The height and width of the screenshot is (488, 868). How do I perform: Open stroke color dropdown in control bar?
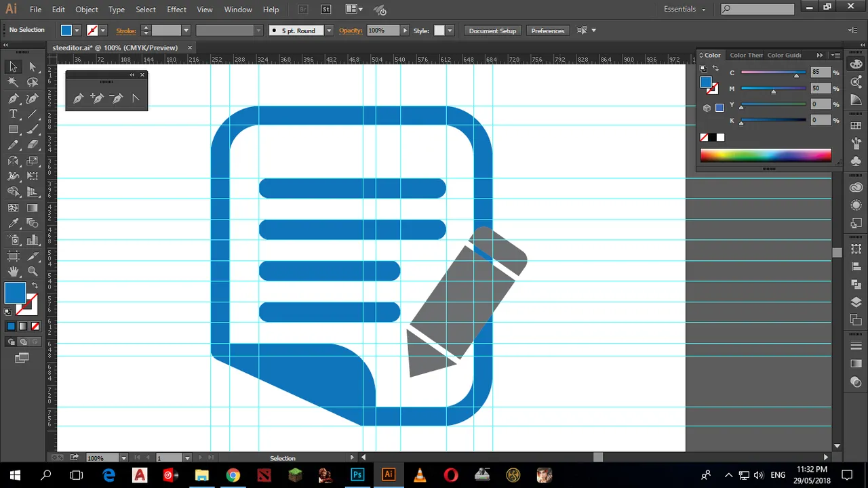click(x=102, y=30)
